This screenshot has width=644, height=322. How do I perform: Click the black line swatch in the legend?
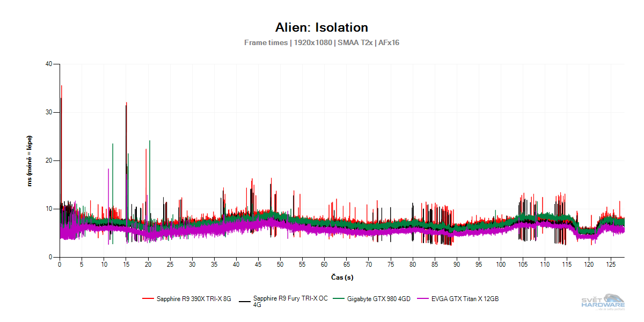(245, 301)
